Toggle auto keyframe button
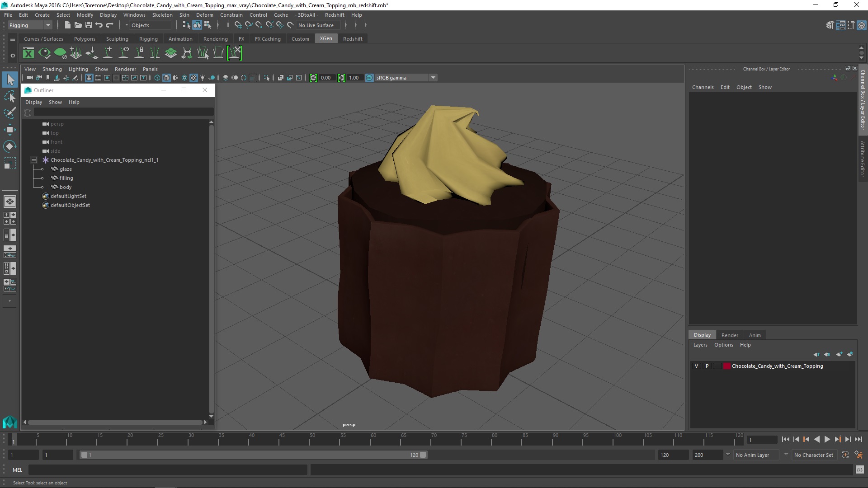Screen dimensions: 868x488 [845, 455]
